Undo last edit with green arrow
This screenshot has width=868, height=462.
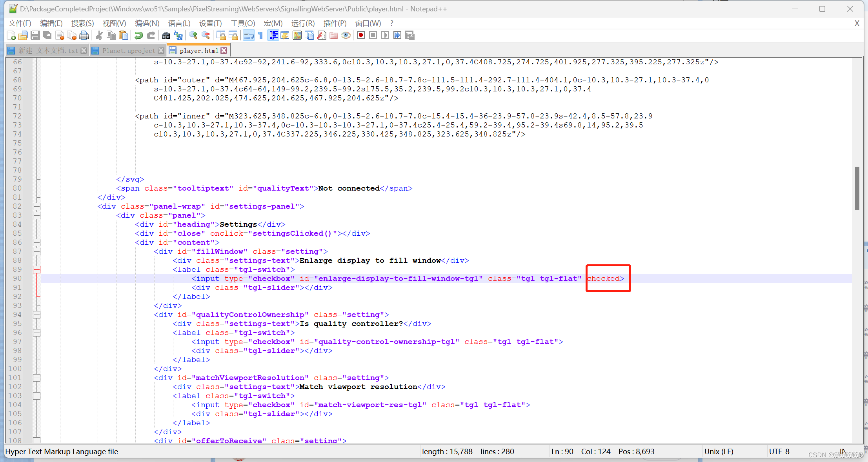(138, 36)
